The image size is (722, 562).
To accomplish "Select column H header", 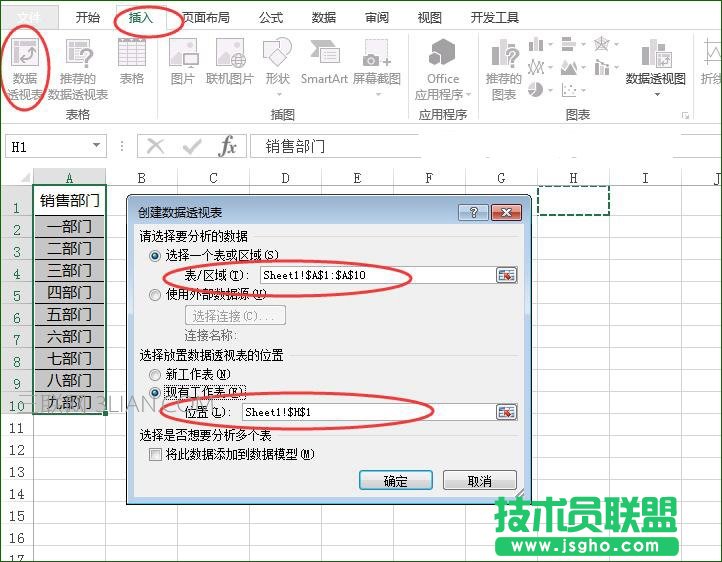I will pyautogui.click(x=573, y=178).
